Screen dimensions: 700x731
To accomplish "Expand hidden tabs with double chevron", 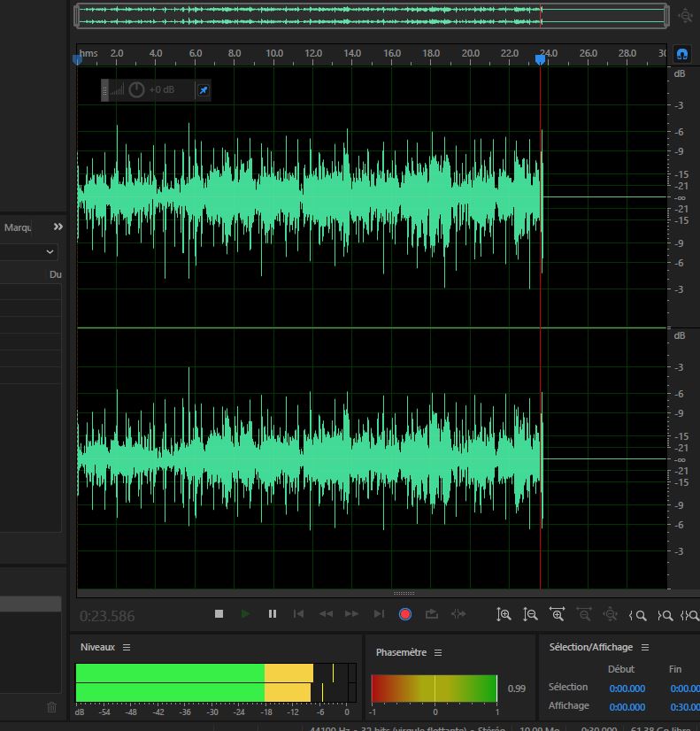I will (58, 227).
